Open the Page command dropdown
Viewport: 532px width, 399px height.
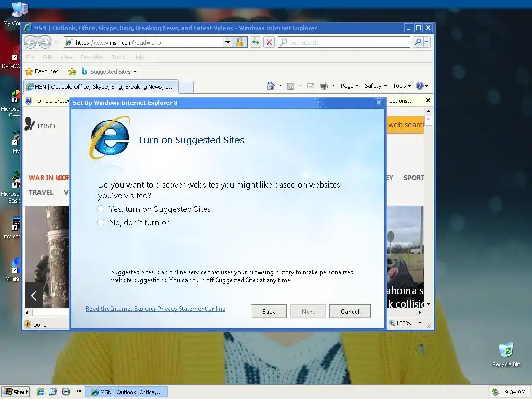tap(350, 86)
